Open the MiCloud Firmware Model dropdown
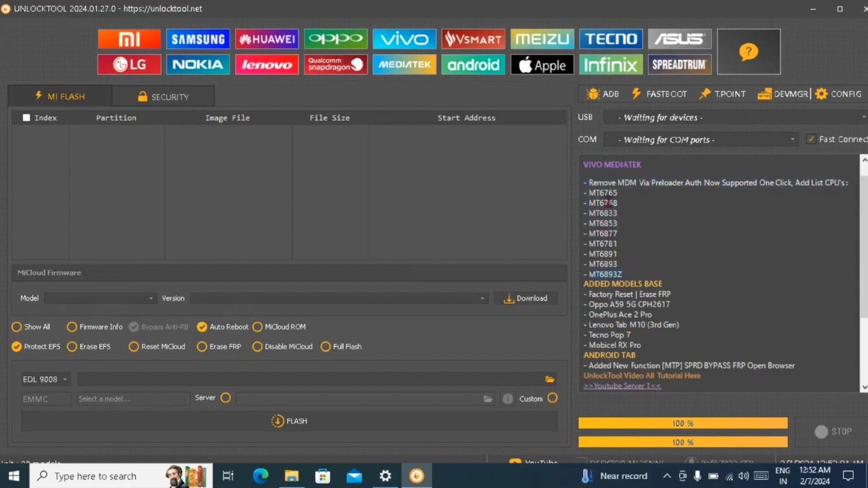Image resolution: width=868 pixels, height=488 pixels. [x=99, y=298]
